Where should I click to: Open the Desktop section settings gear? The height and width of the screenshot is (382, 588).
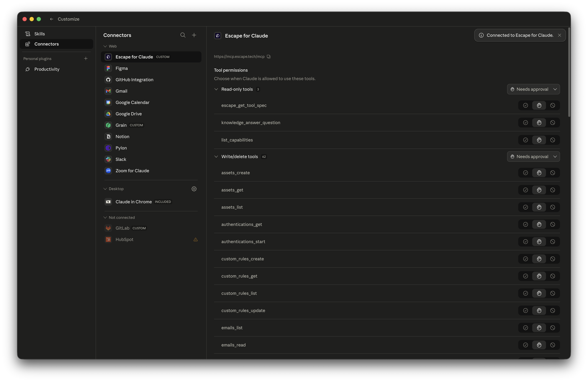click(194, 189)
